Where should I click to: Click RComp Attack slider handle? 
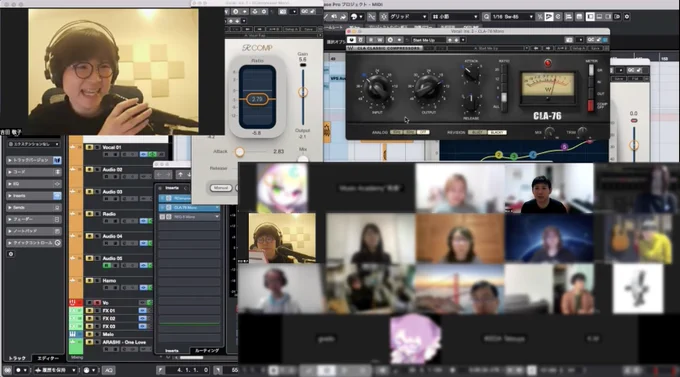(x=239, y=152)
